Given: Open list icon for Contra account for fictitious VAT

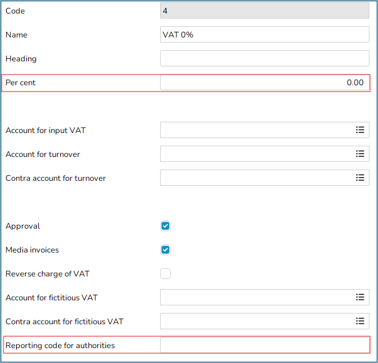Looking at the screenshot, I should [x=360, y=321].
